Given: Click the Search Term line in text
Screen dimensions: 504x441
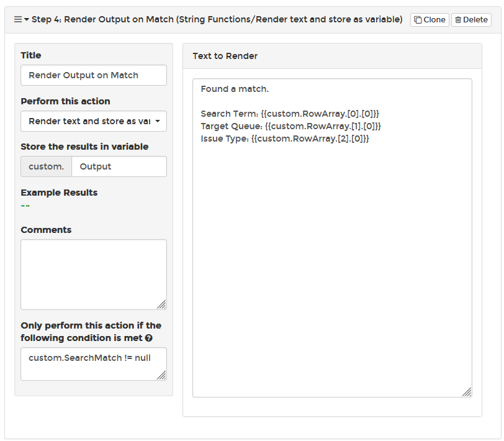Looking at the screenshot, I should coord(290,114).
